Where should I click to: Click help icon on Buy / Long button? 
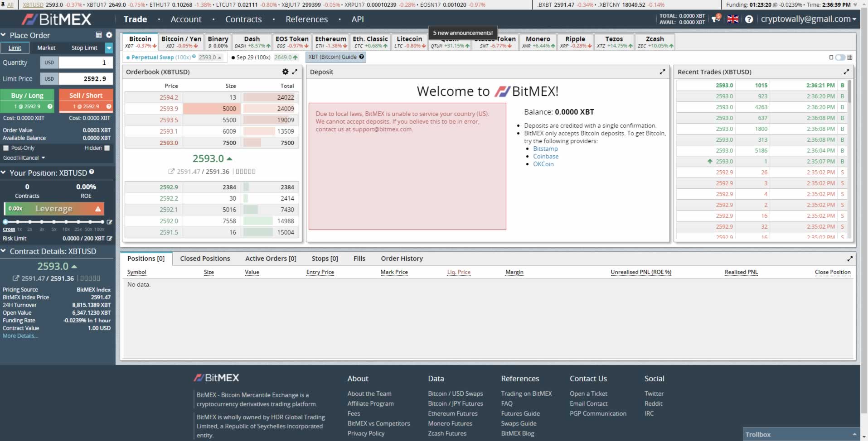(50, 106)
